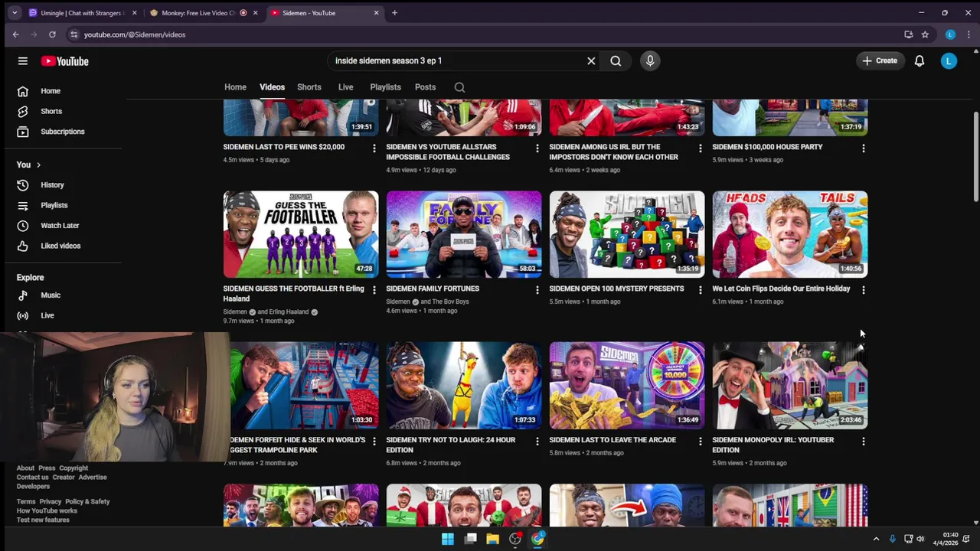This screenshot has width=980, height=551.
Task: Search within the Sidemen channel icon
Action: pyautogui.click(x=459, y=87)
